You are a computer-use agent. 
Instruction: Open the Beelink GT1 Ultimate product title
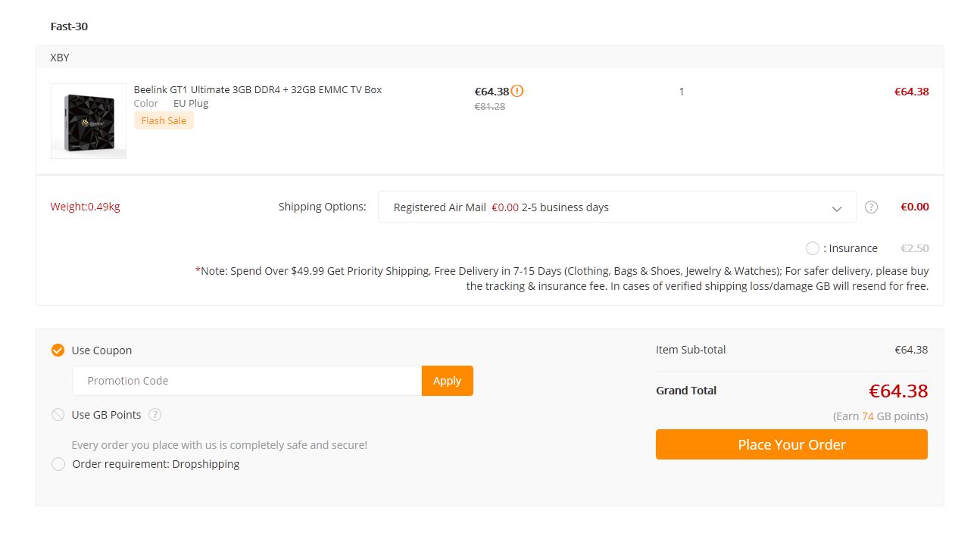[257, 89]
